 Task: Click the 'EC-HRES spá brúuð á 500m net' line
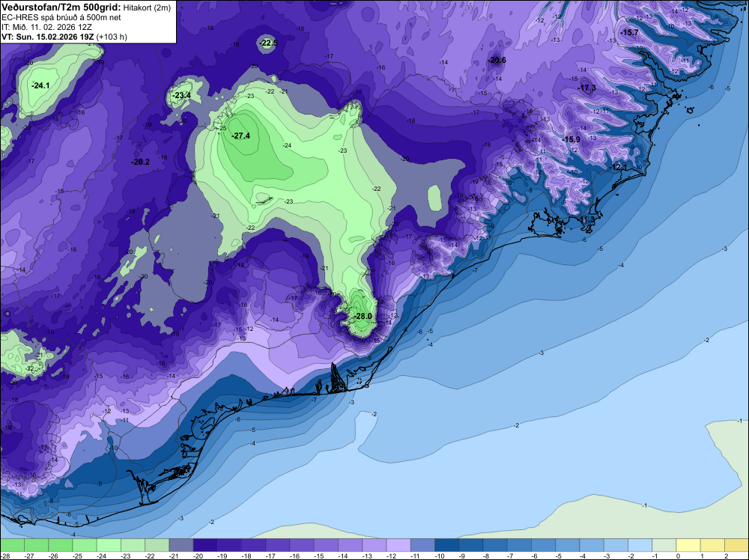61,18
